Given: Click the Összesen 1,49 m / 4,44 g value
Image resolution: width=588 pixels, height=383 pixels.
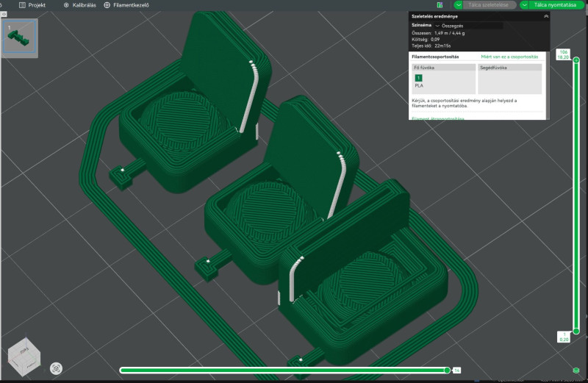Looking at the screenshot, I should 449,33.
